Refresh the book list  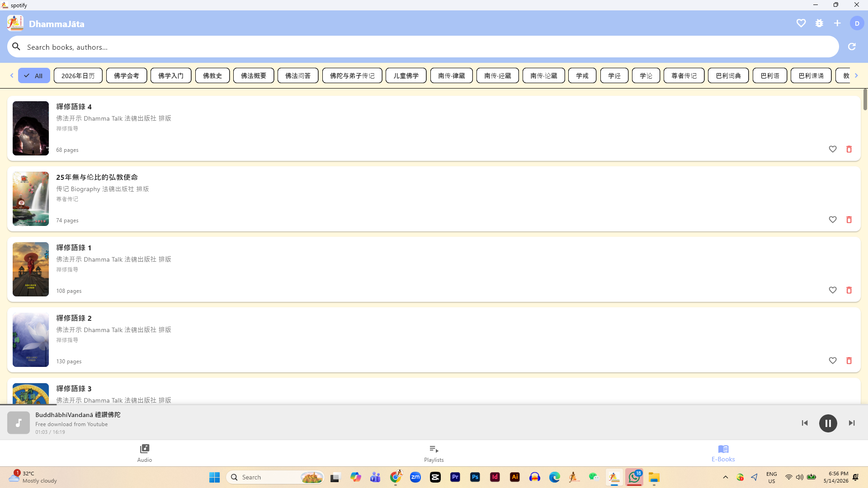852,47
